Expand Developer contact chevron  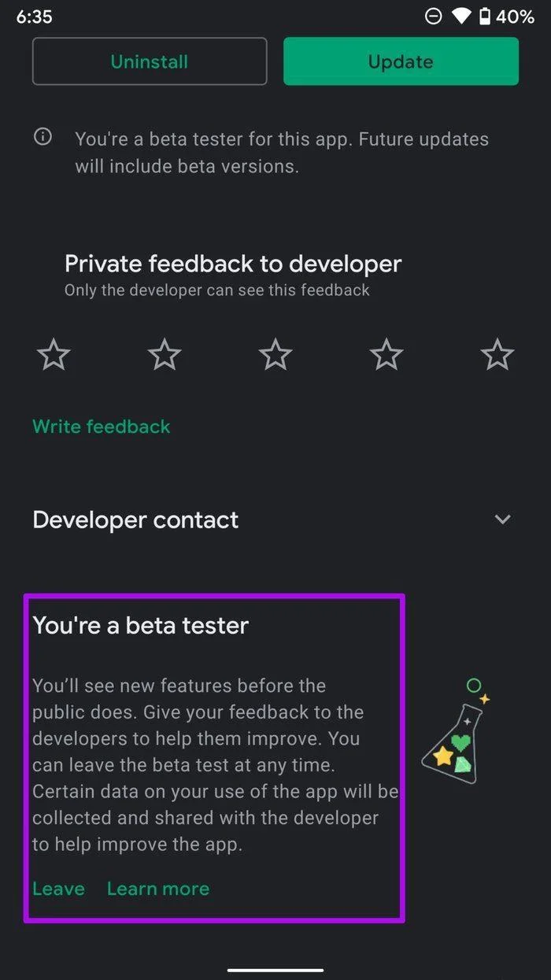click(502, 520)
